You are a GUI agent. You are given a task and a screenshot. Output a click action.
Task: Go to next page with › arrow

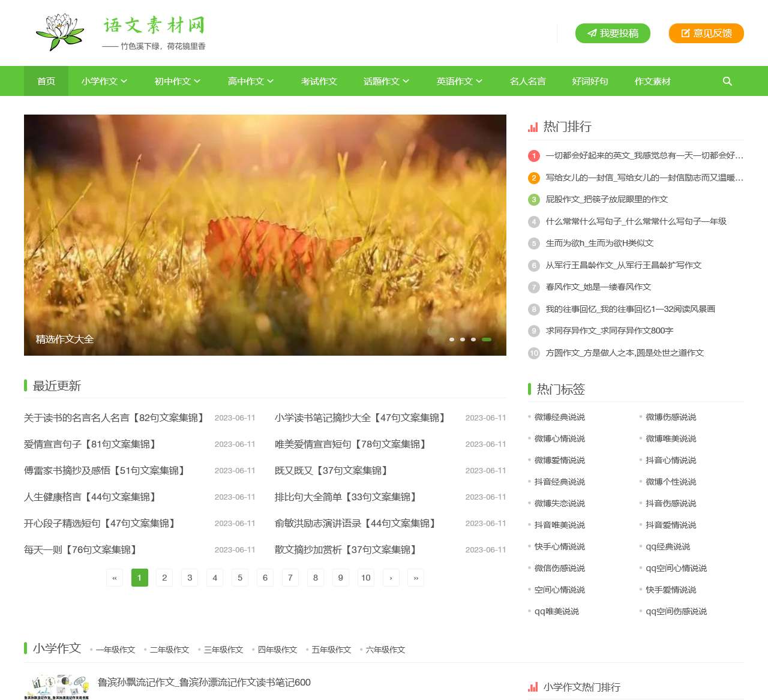[391, 578]
